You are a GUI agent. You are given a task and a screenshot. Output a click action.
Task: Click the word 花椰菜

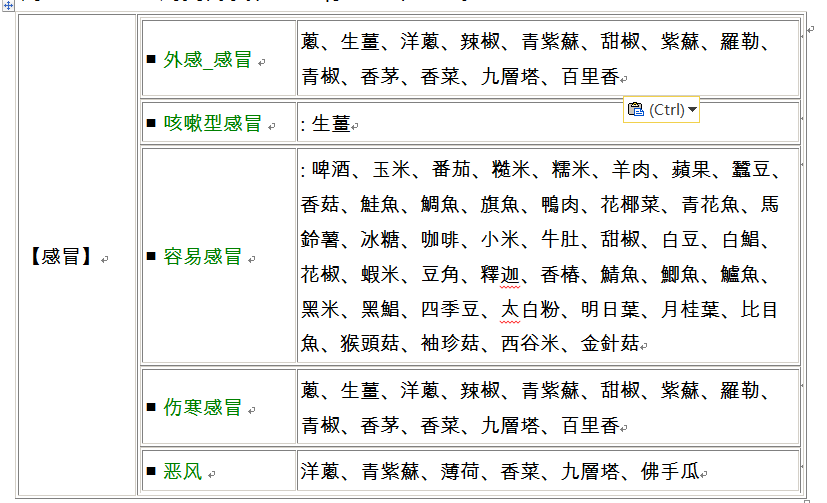[630, 204]
